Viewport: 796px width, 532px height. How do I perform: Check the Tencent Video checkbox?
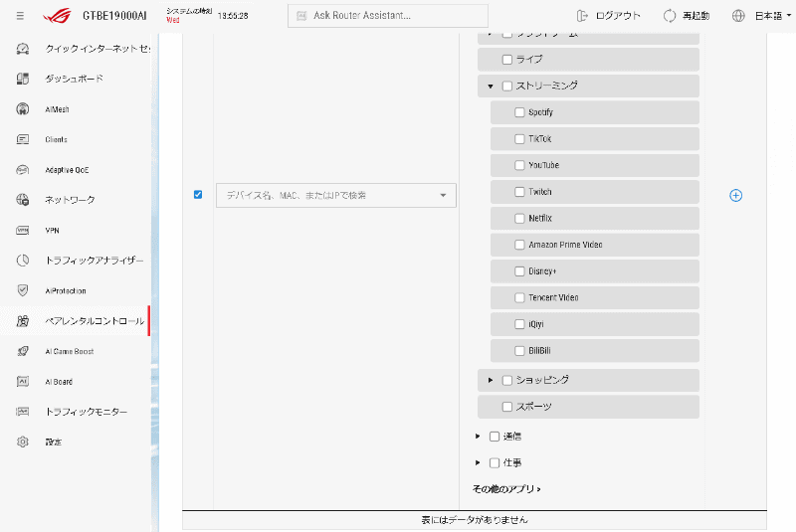pyautogui.click(x=519, y=297)
